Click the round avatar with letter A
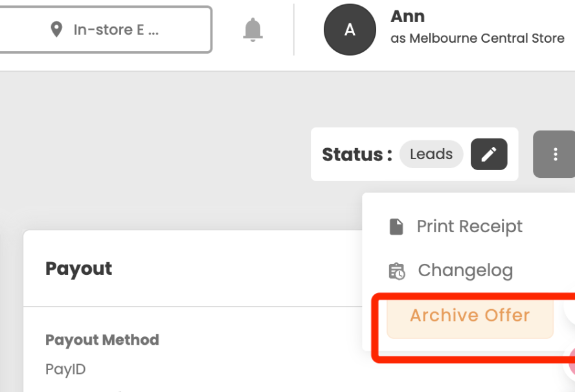The width and height of the screenshot is (575, 392). tap(350, 30)
